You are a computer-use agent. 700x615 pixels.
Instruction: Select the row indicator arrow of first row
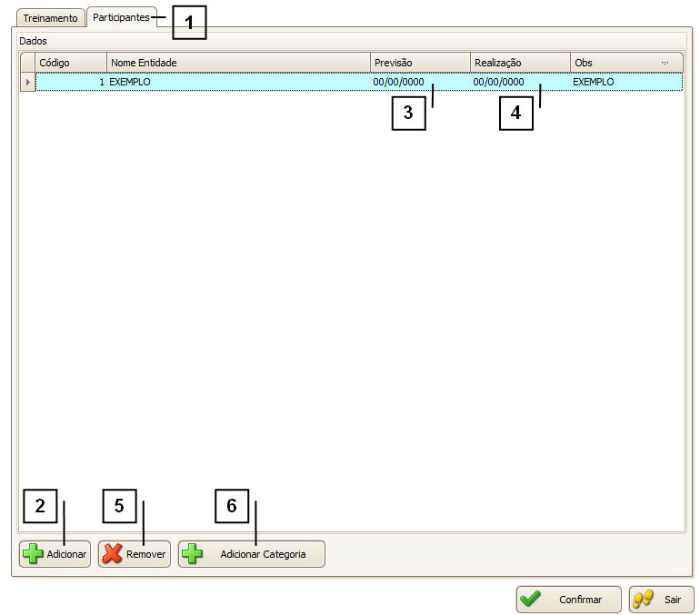tap(27, 82)
